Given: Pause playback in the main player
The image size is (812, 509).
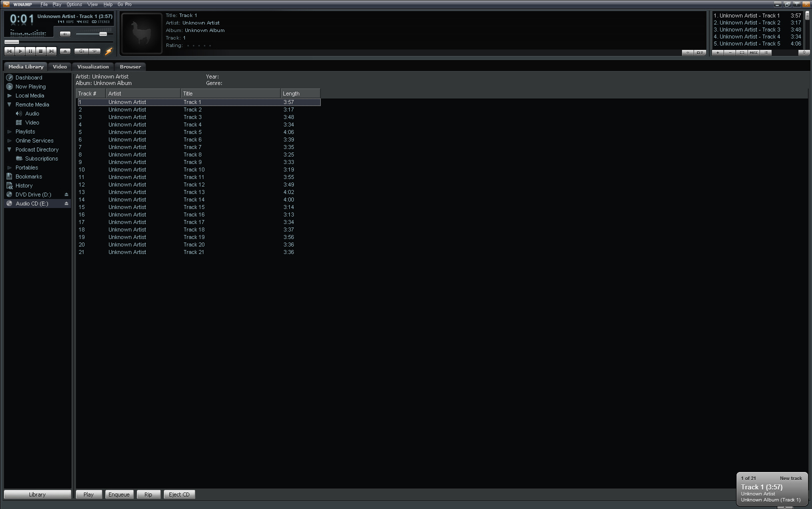Looking at the screenshot, I should coord(30,51).
